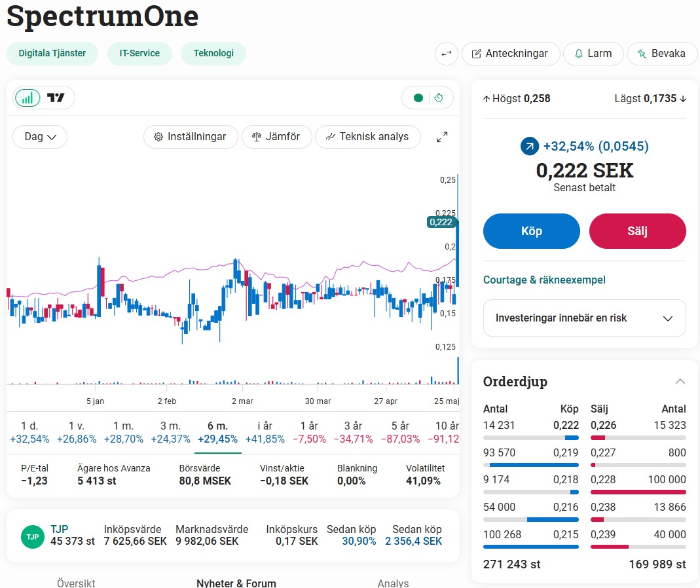Click sell price 0,228 in order depth
Viewport: 700px width, 588px height.
(603, 479)
